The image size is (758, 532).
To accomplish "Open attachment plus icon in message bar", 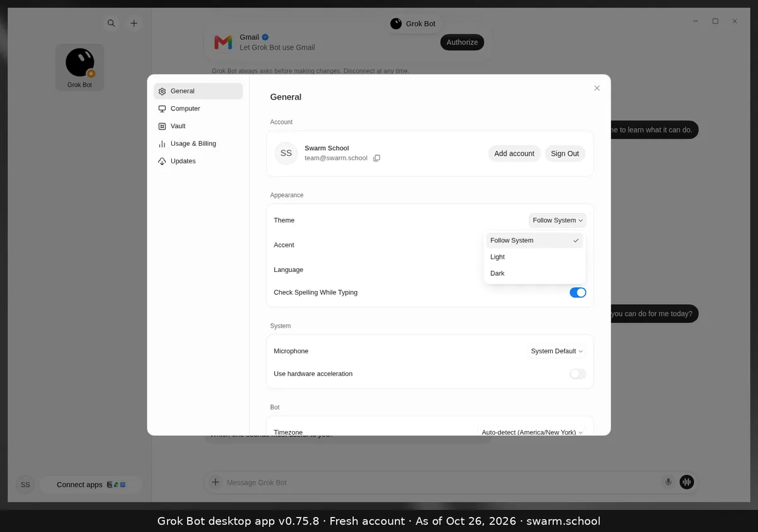I will tap(215, 482).
